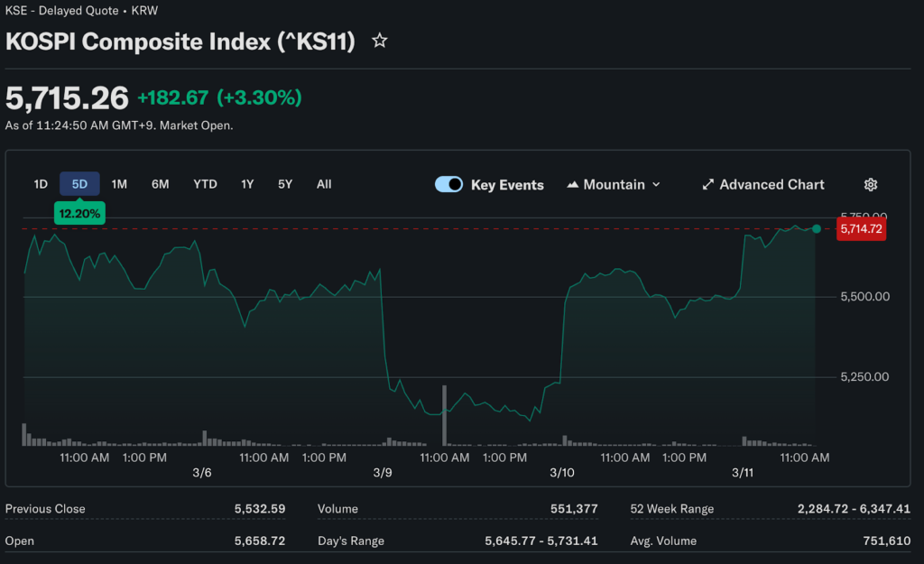The image size is (924, 564).
Task: Click the current price dot on chart
Action: (x=817, y=229)
